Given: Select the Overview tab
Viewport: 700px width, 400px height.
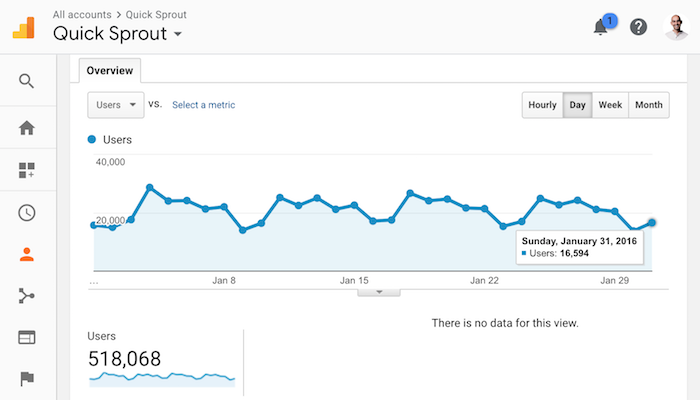Looking at the screenshot, I should pos(110,71).
